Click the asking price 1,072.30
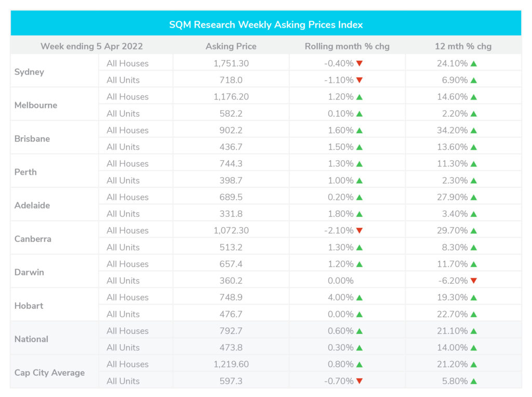The height and width of the screenshot is (397, 532). [x=231, y=230]
